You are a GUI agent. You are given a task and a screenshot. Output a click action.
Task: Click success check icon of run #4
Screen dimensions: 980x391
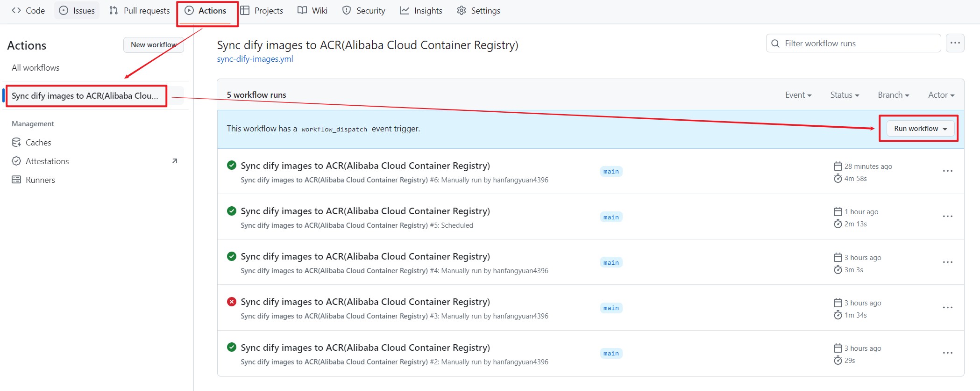[231, 256]
